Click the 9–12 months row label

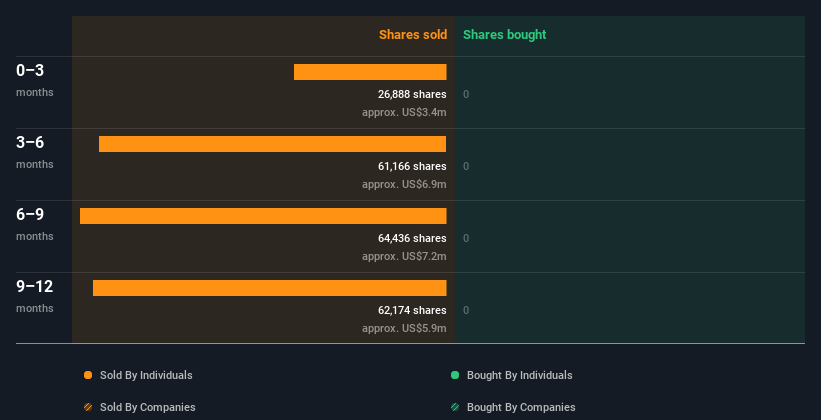tap(35, 296)
